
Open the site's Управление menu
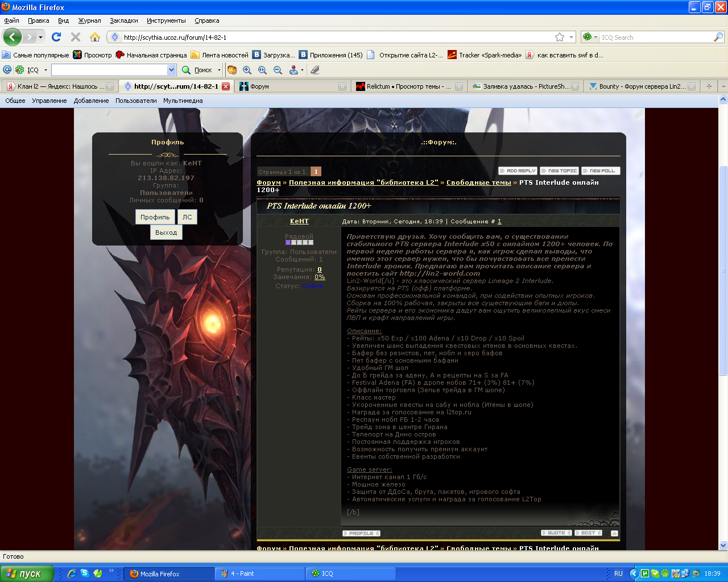49,101
